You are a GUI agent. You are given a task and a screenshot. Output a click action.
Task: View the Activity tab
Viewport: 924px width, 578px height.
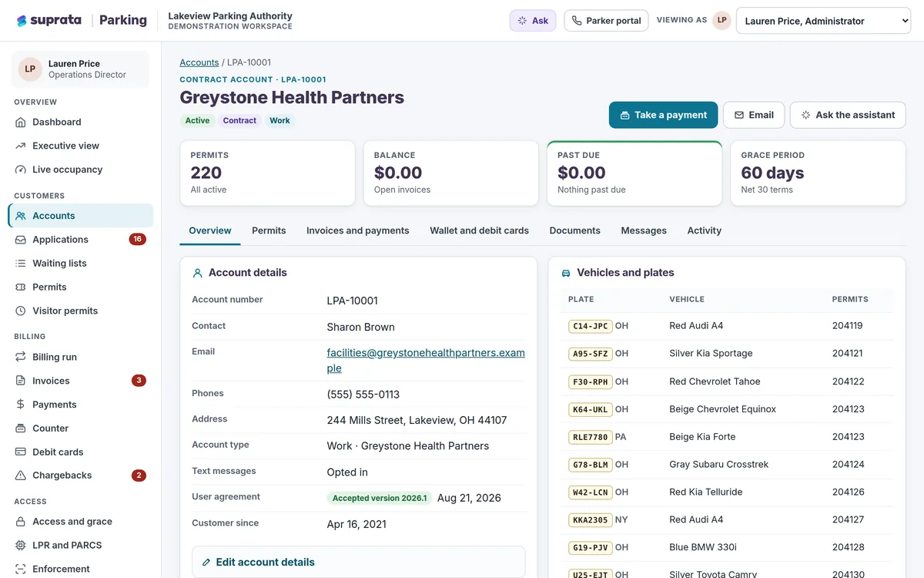click(x=705, y=230)
